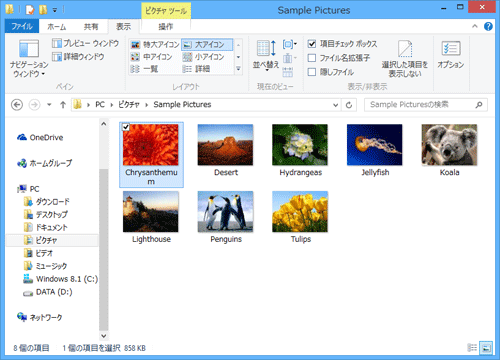Screen dimensions: 500x360
Task: Click the Picture Tools (ピクチャ ツール) contextual tab
Action: tap(166, 11)
